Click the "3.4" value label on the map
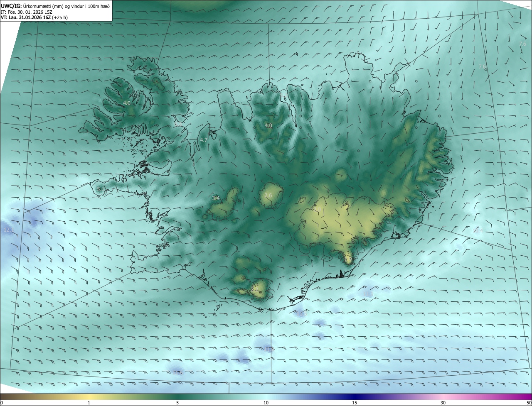532x406 pixels. (216, 198)
